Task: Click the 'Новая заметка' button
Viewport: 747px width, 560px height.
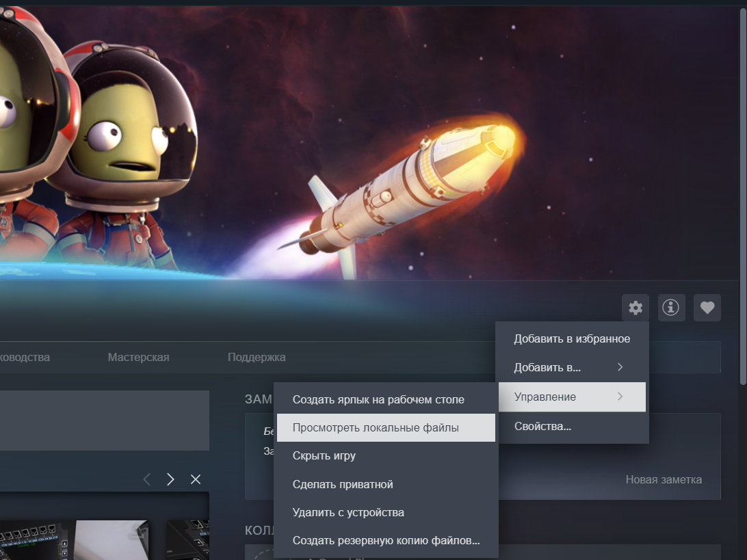Action: 663,479
